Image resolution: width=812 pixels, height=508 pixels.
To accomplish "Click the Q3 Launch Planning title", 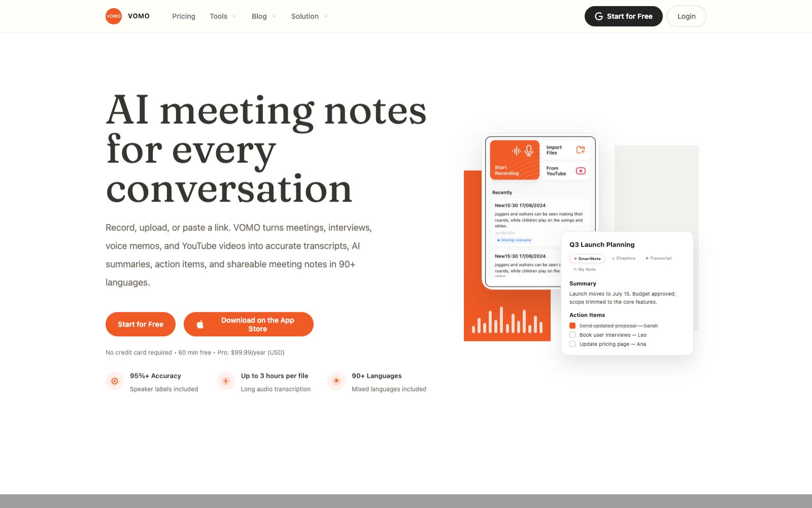I will click(x=602, y=245).
